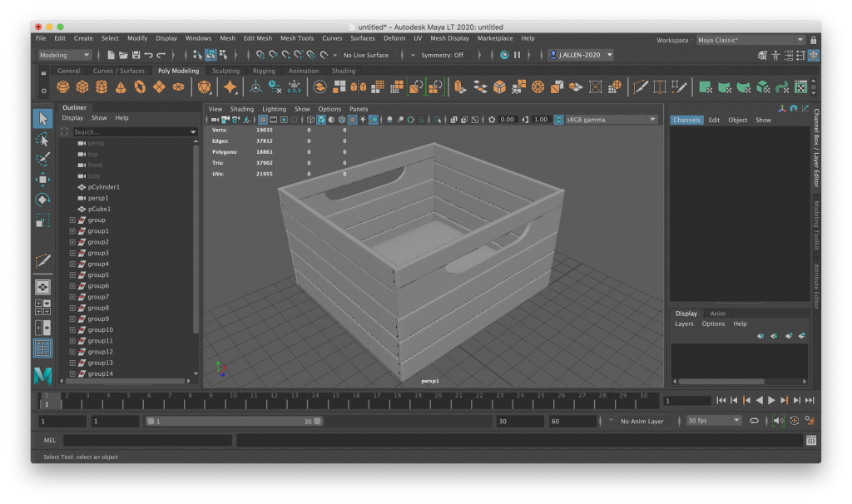Open the scene file with folder icon
The image size is (852, 504).
(123, 55)
